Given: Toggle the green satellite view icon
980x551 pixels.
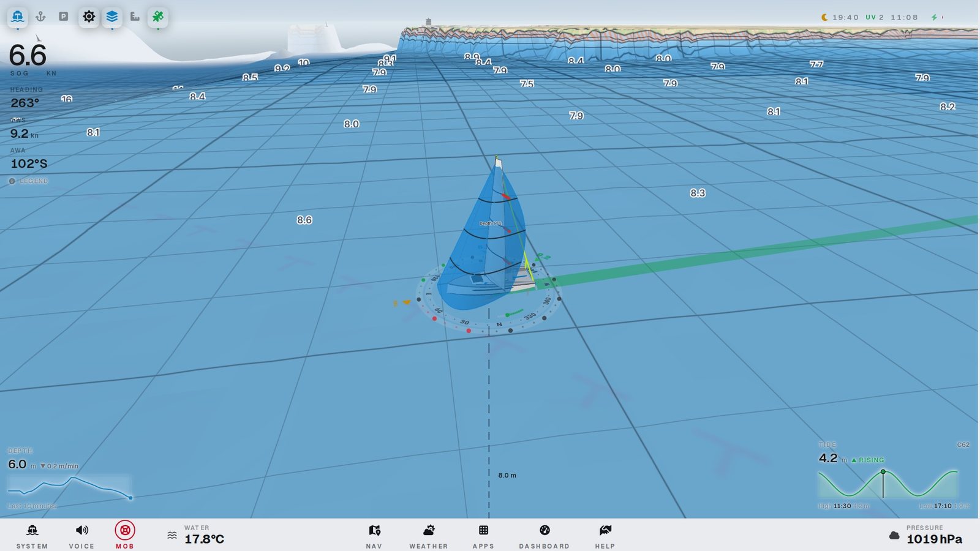Looking at the screenshot, I should [x=158, y=17].
